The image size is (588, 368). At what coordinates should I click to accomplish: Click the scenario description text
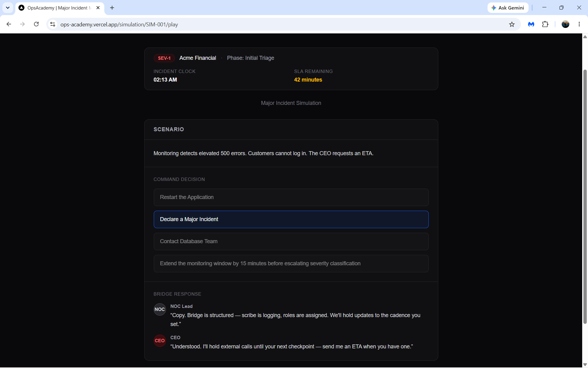point(263,153)
